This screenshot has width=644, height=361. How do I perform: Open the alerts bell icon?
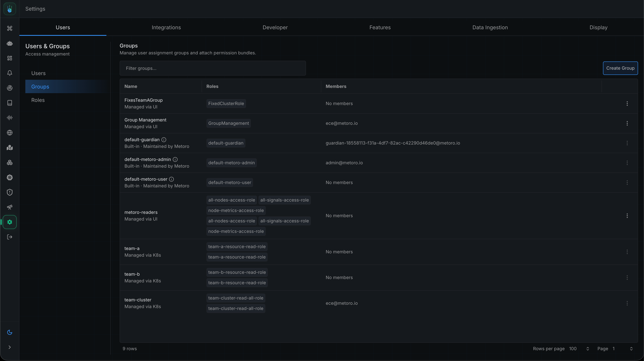10,73
